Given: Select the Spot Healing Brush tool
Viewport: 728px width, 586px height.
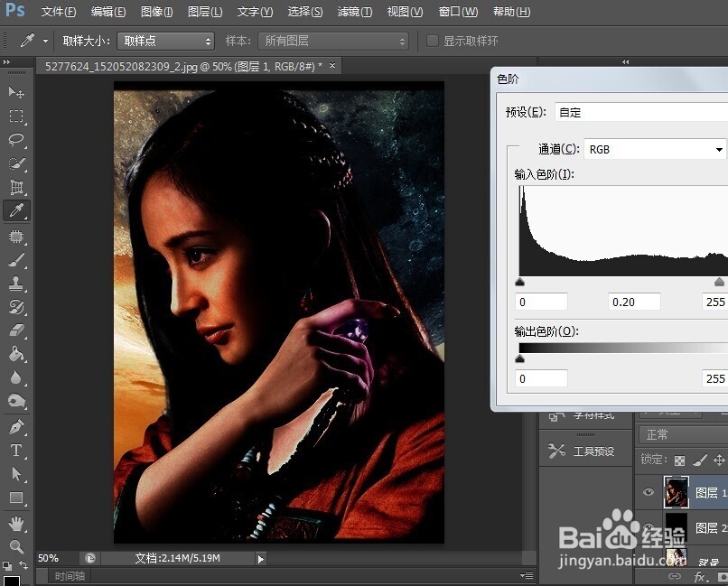Looking at the screenshot, I should tap(16, 237).
